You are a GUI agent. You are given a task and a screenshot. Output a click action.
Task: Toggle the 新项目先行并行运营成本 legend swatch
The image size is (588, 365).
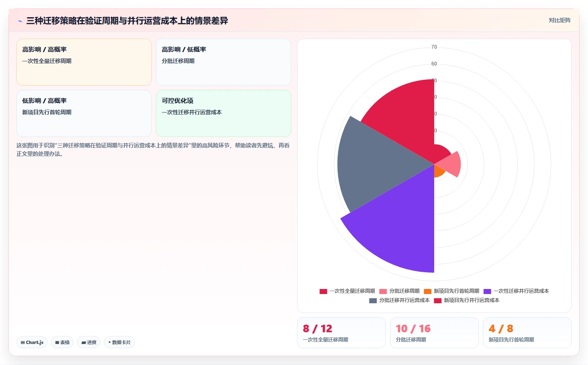coord(438,300)
